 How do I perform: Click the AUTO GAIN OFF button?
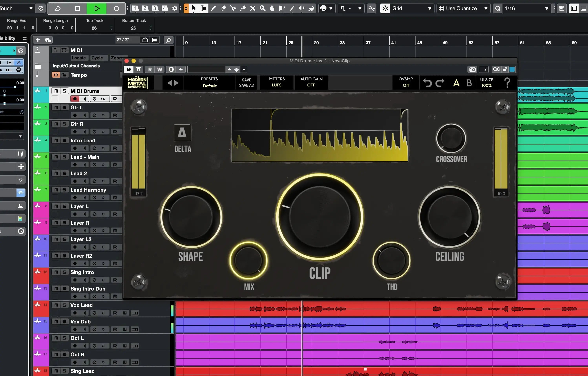point(311,82)
